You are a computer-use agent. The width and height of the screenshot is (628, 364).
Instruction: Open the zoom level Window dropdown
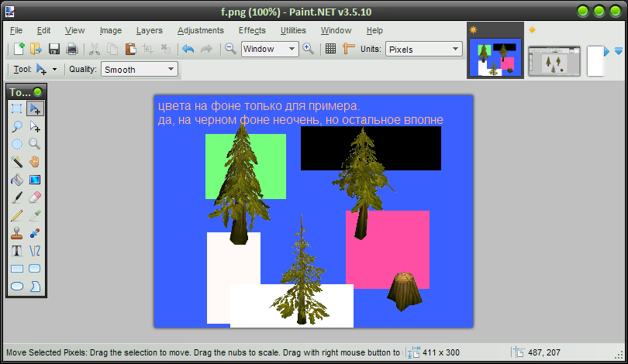(270, 50)
